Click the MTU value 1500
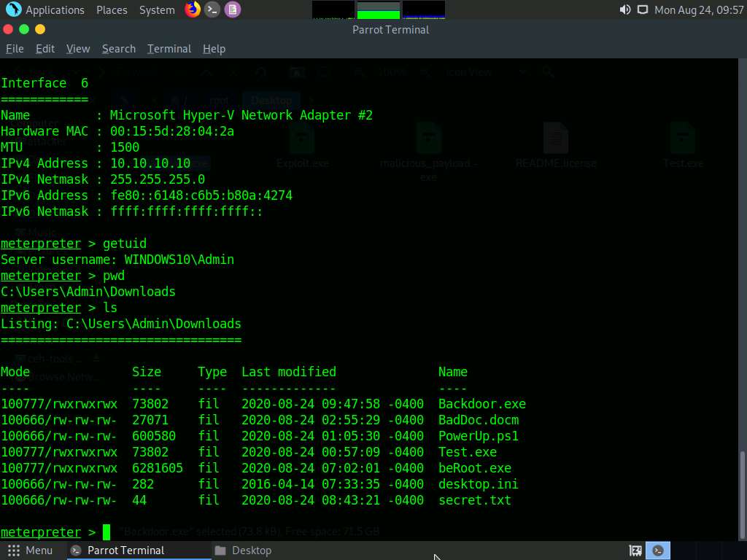Viewport: 747px width, 560px height. pyautogui.click(x=124, y=147)
